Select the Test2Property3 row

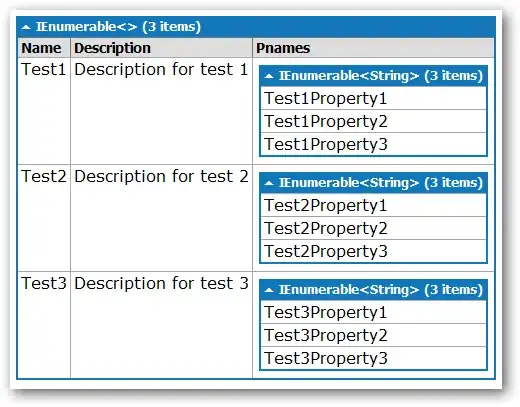[x=373, y=251]
